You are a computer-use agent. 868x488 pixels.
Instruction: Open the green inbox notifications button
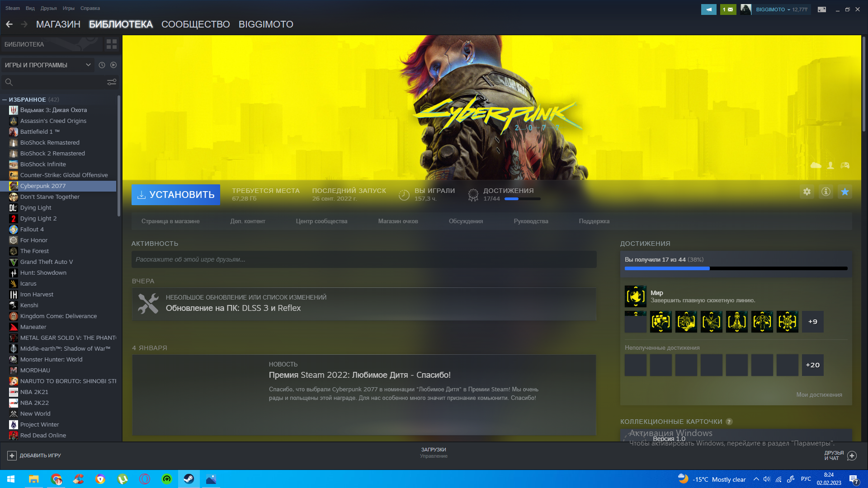point(728,9)
